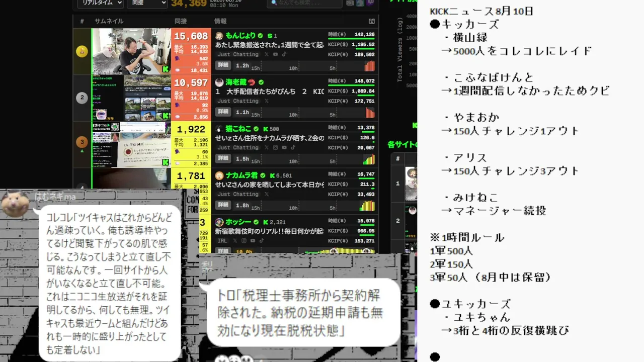
Task: Open the TikTok icon in もんじょり's row
Action: click(x=284, y=54)
